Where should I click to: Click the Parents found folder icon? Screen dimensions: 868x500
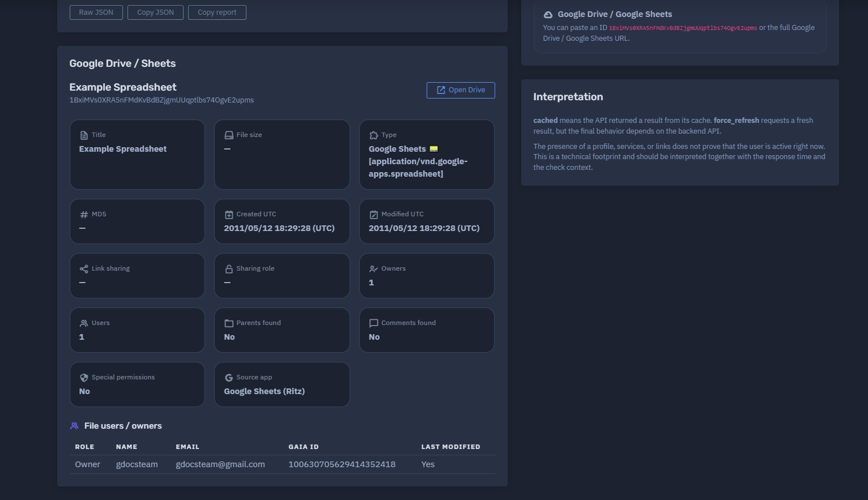[229, 323]
